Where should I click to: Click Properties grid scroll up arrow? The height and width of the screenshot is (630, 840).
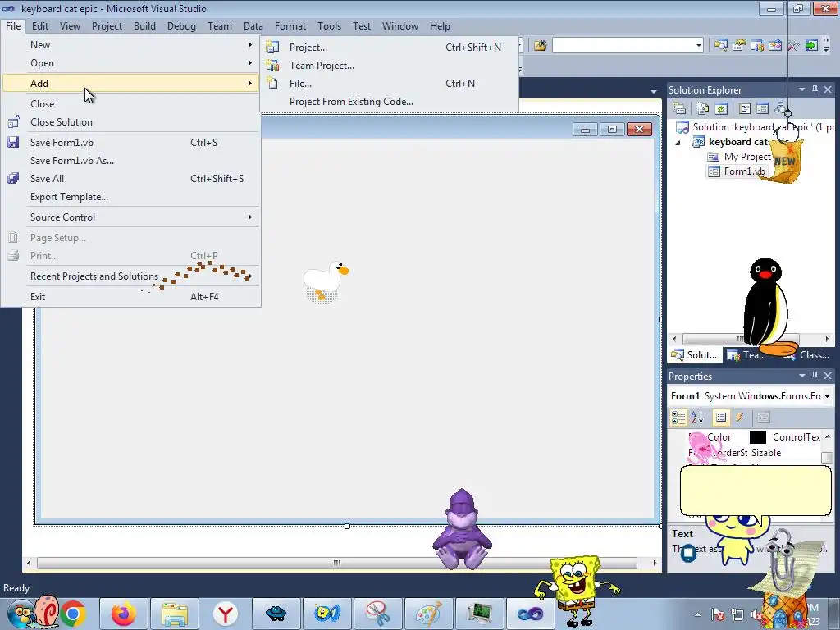(828, 437)
